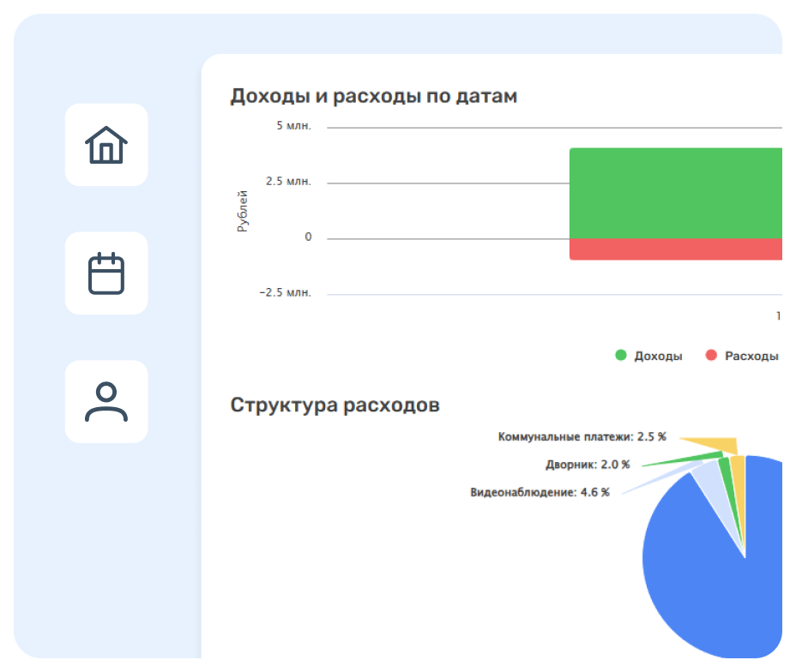Open the user profile icon in sidebar
This screenshot has width=796, height=672.
[x=106, y=402]
